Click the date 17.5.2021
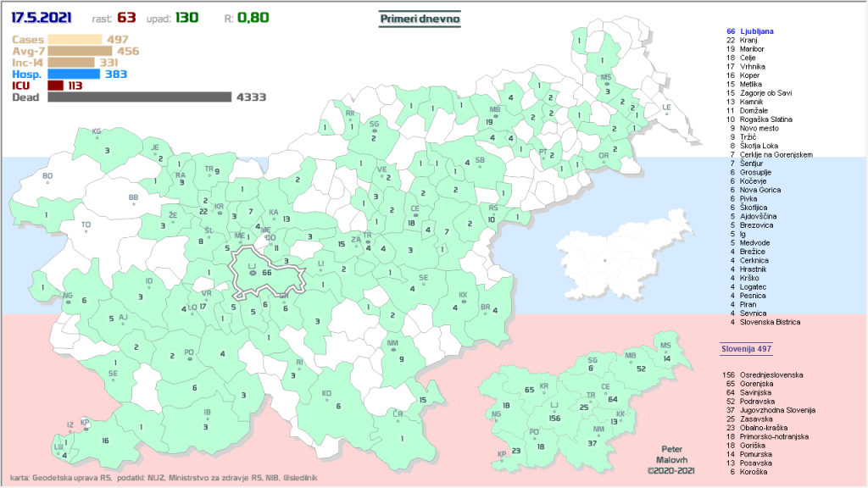Image resolution: width=868 pixels, height=488 pixels. point(42,17)
